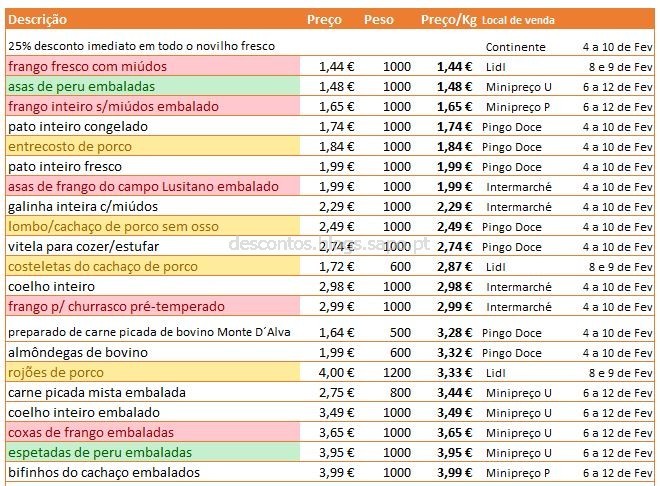Click the bold 2,87 € price per kg
The image size is (660, 486).
click(x=454, y=267)
